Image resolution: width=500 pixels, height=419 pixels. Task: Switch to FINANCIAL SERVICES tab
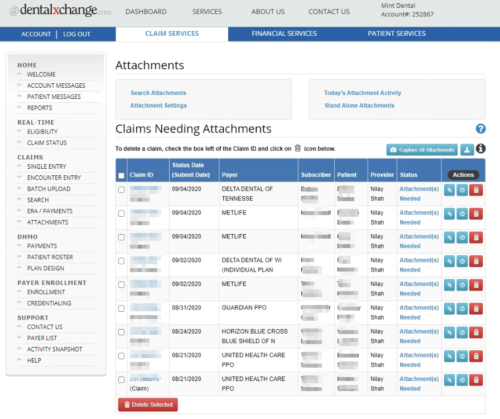284,34
